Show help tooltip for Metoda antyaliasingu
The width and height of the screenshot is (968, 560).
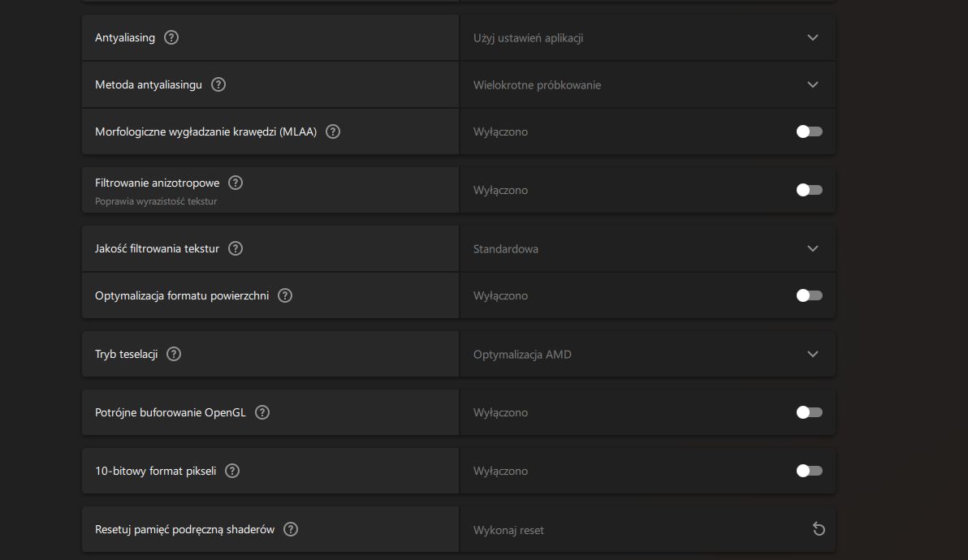(x=218, y=84)
